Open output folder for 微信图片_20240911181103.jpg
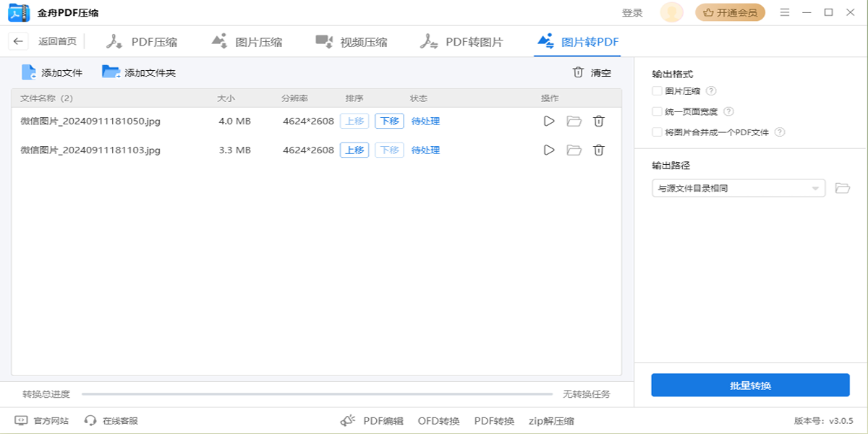Viewport: 868px width, 434px height. point(574,150)
